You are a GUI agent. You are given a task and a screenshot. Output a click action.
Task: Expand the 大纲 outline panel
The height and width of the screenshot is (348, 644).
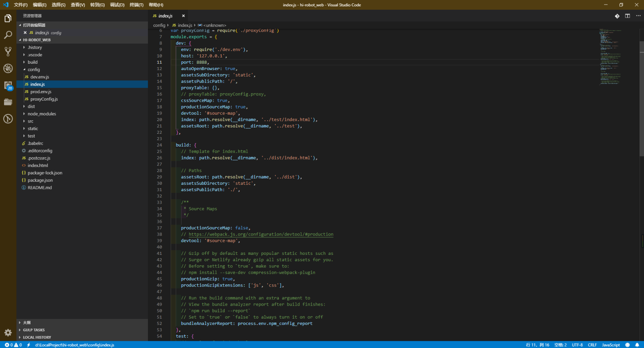[x=82, y=323]
